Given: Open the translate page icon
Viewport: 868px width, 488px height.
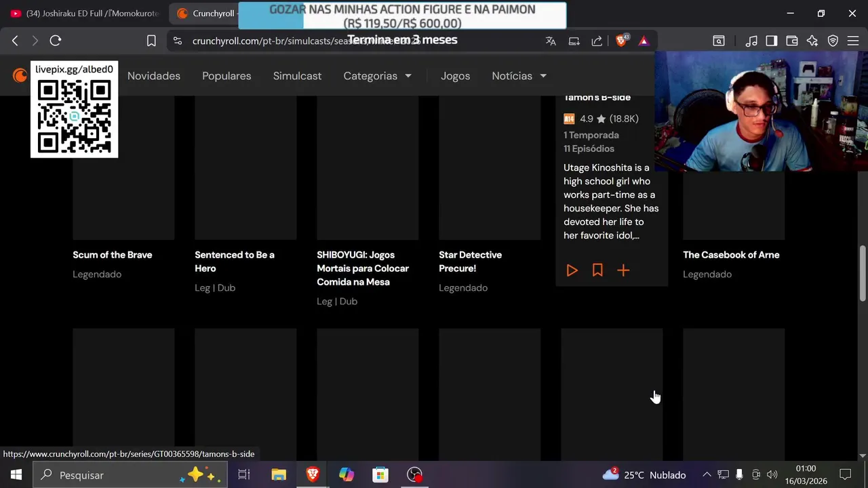Looking at the screenshot, I should [x=551, y=41].
